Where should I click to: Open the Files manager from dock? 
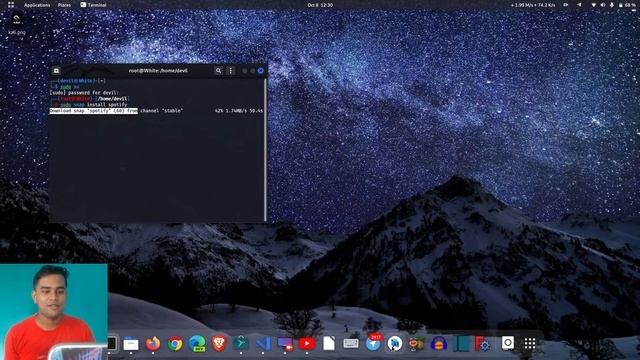pyautogui.click(x=131, y=344)
